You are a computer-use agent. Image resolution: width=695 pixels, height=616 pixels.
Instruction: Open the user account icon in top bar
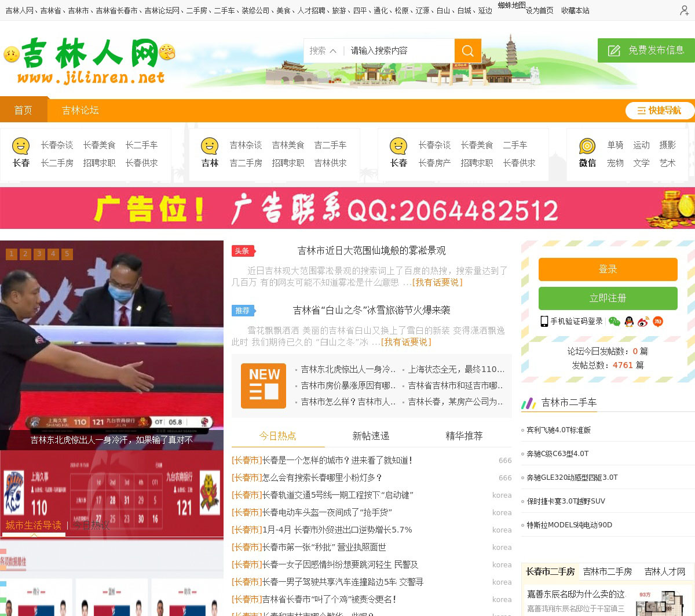[x=684, y=10]
